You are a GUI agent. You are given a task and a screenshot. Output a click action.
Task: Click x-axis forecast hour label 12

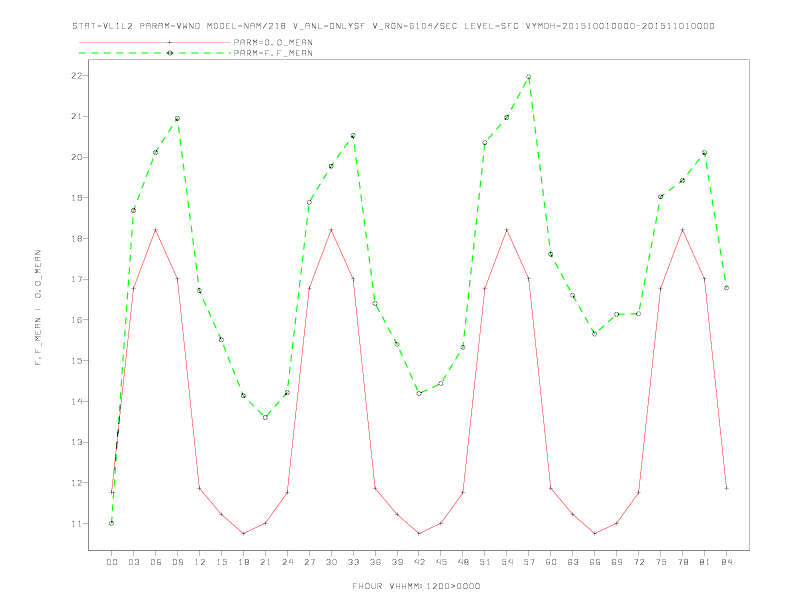click(200, 562)
